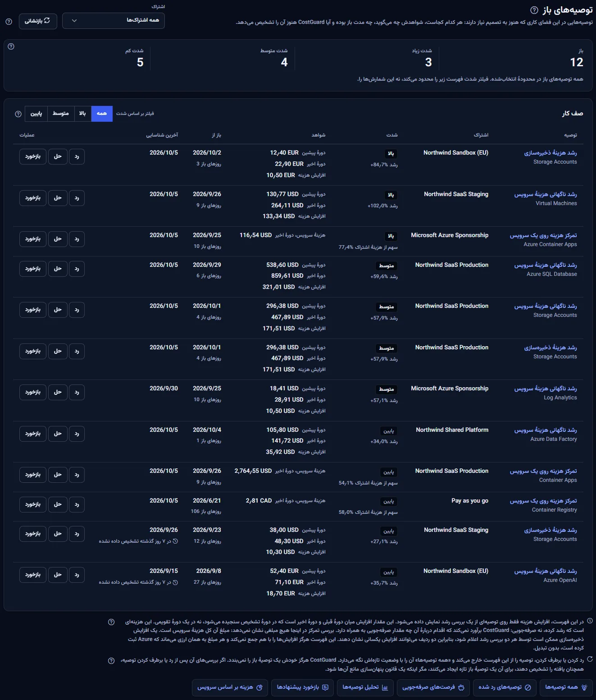This screenshot has height=700, width=596.
Task: Click the help icon beside the cost-increase footnote
Action: [x=111, y=622]
